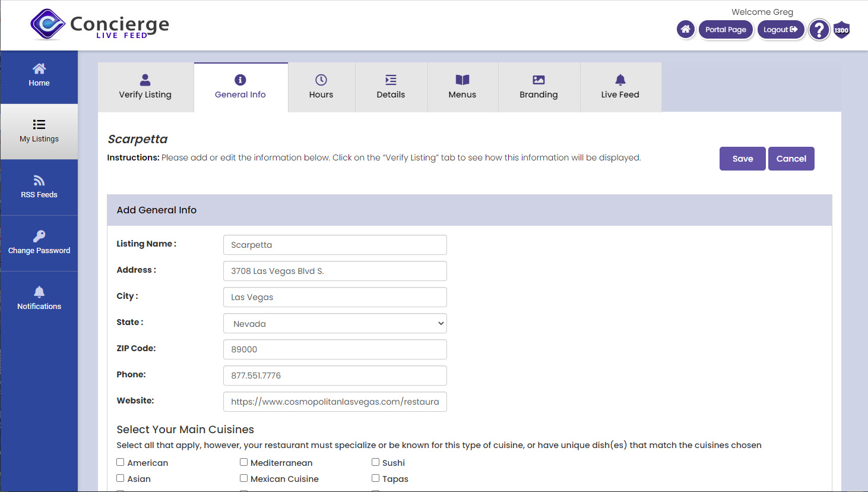Click the Change Password key icon
Viewport: 868px width, 492px height.
tap(39, 236)
